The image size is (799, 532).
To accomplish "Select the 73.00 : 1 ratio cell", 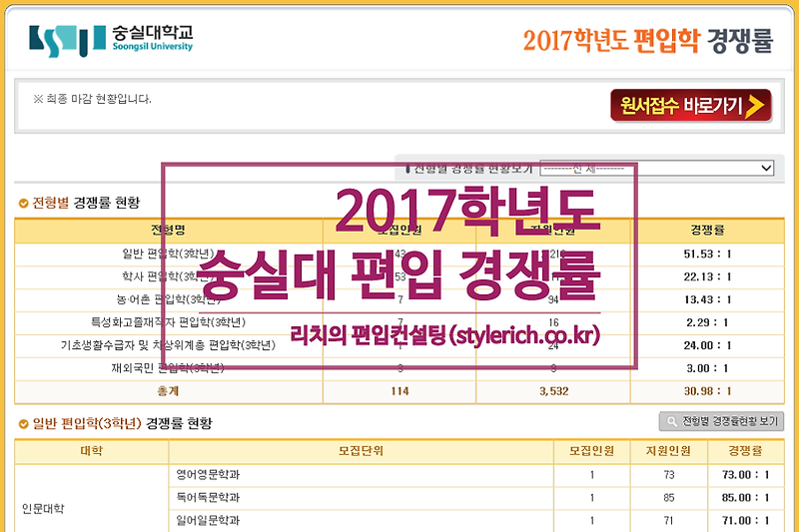I will click(745, 475).
